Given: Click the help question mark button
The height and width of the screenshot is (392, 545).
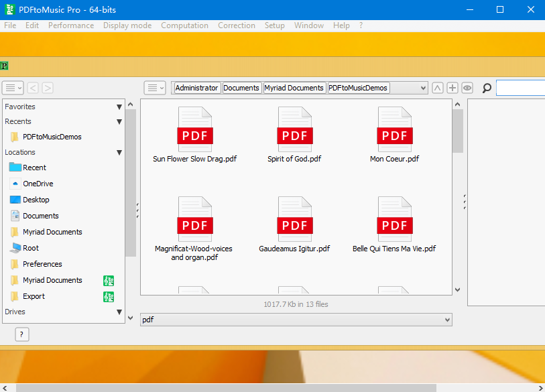Looking at the screenshot, I should tap(21, 334).
